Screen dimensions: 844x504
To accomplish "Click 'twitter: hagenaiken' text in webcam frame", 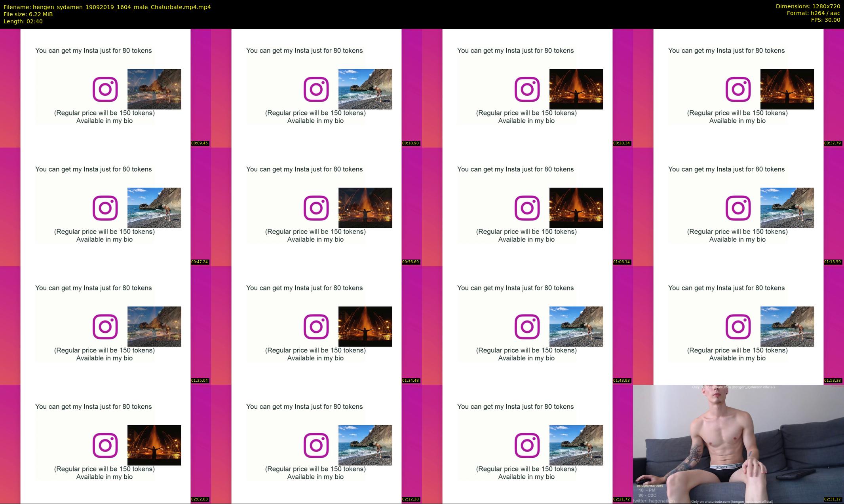I will pos(654,501).
